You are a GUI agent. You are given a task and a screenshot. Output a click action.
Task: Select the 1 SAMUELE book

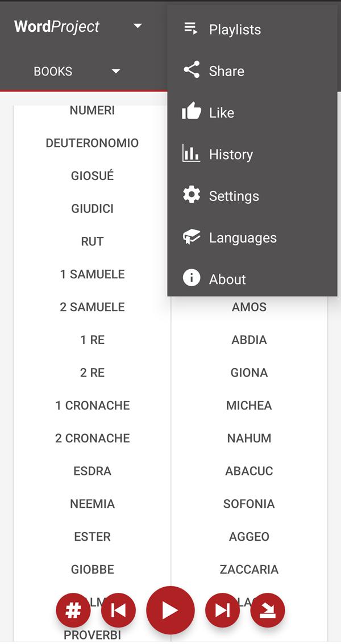coord(92,274)
